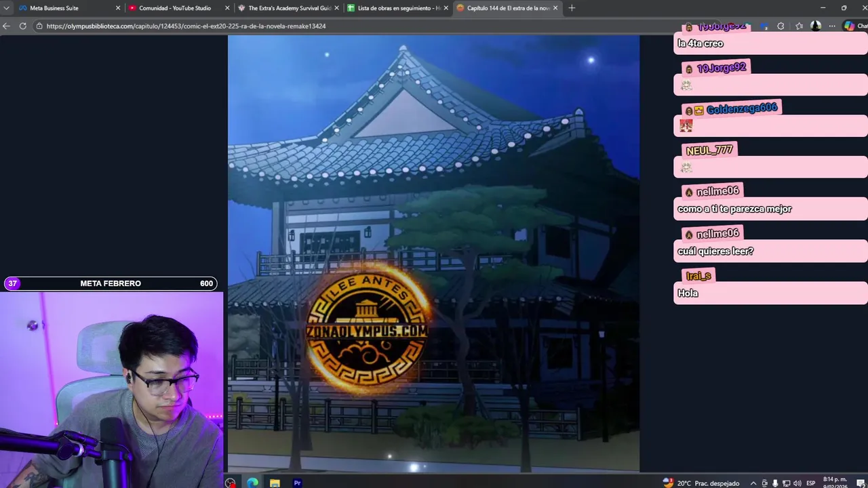Open the Copilot Chat button
This screenshot has height=488, width=868.
[x=854, y=26]
